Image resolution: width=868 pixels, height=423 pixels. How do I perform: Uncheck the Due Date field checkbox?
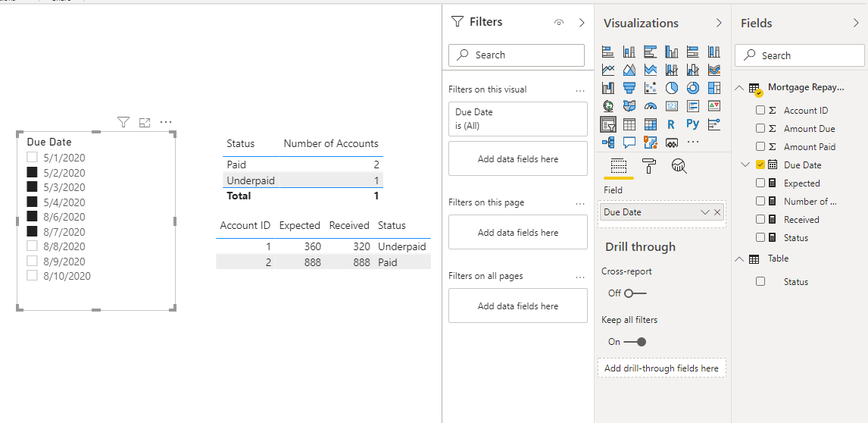tap(760, 164)
